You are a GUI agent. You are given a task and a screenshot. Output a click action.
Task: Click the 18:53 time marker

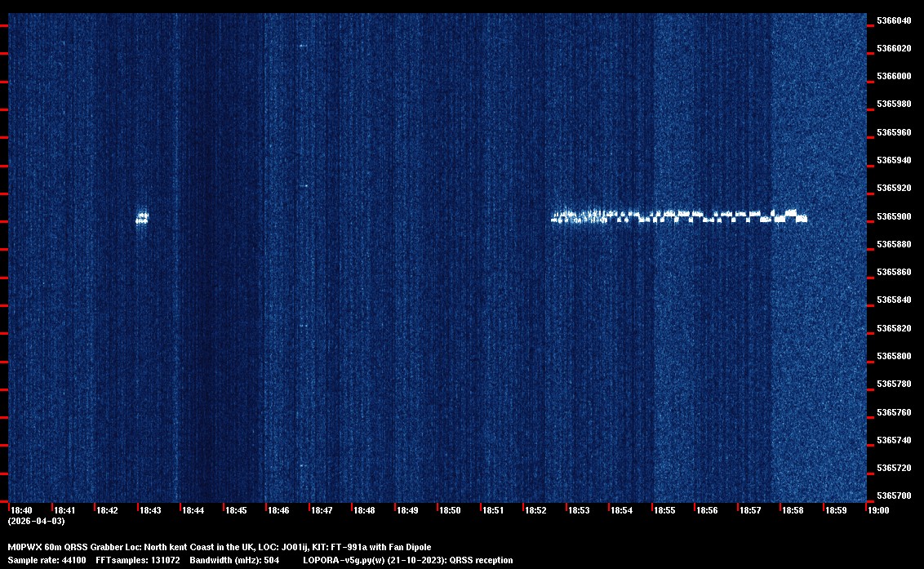click(579, 510)
